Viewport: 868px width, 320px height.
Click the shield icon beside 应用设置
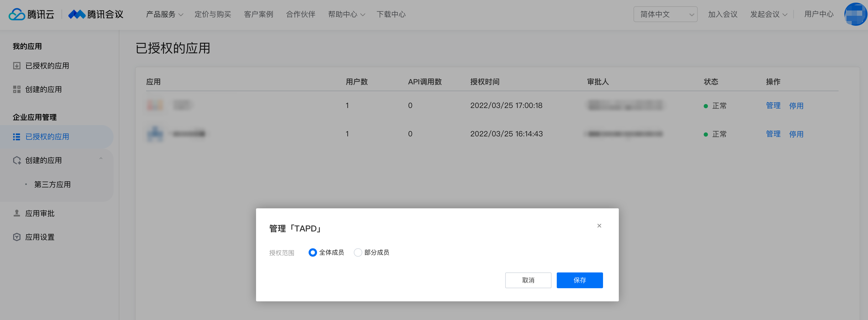[x=17, y=237]
